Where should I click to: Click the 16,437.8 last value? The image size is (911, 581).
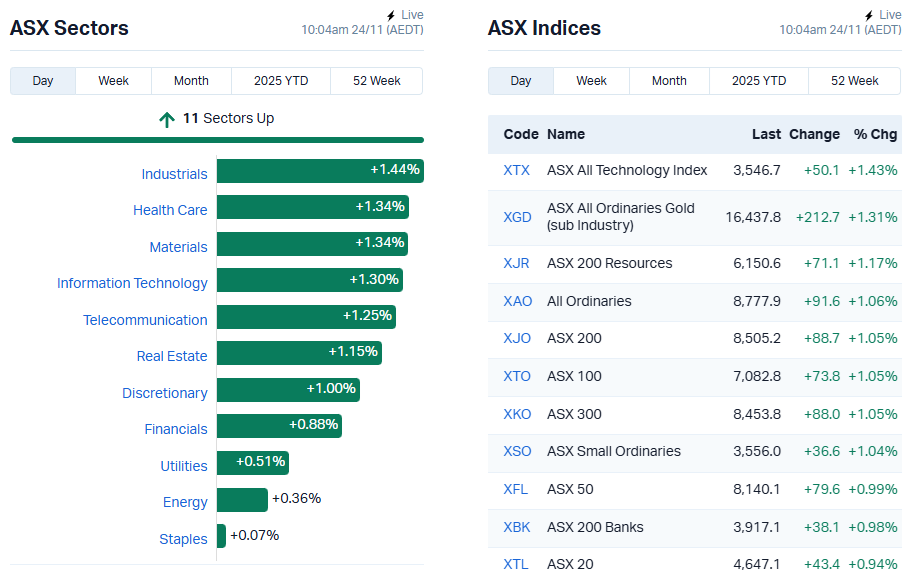tap(753, 217)
